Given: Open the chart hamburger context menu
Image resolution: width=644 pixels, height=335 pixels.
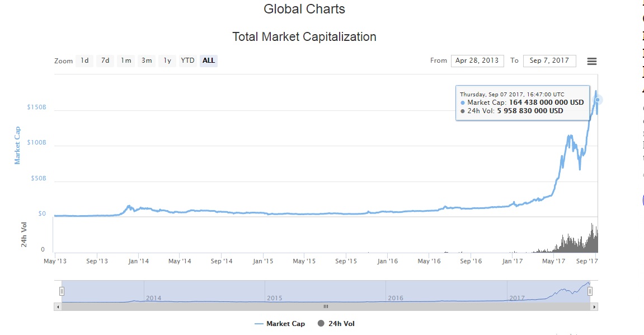Looking at the screenshot, I should coord(591,61).
